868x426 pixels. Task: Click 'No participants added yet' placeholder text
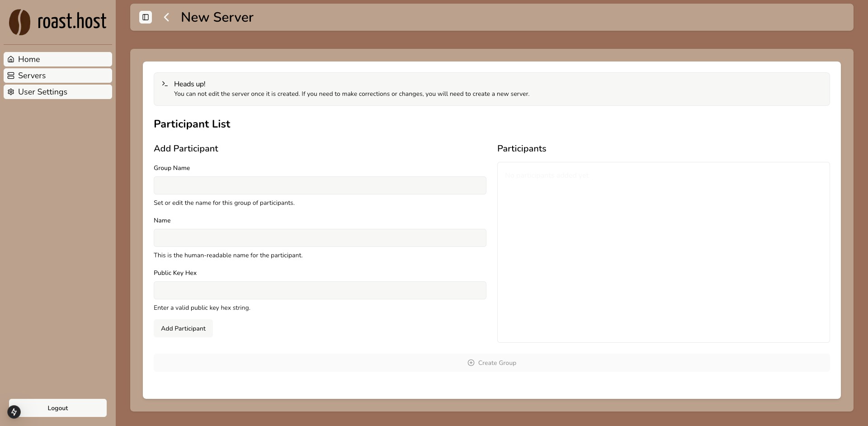pos(547,175)
